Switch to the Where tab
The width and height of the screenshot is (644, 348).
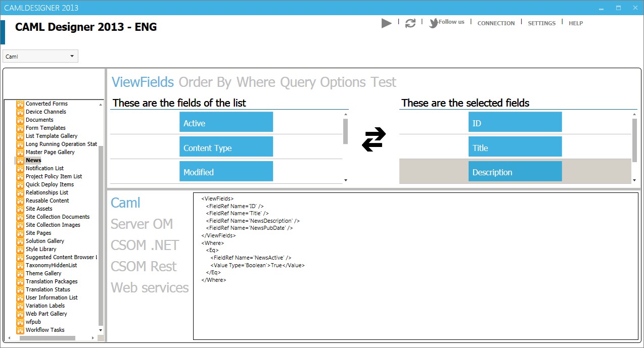tap(256, 82)
